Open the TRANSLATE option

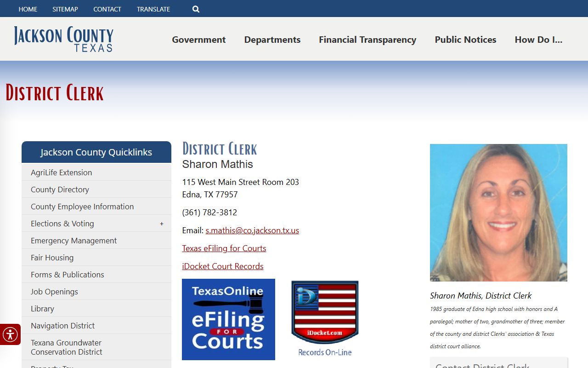tap(153, 9)
